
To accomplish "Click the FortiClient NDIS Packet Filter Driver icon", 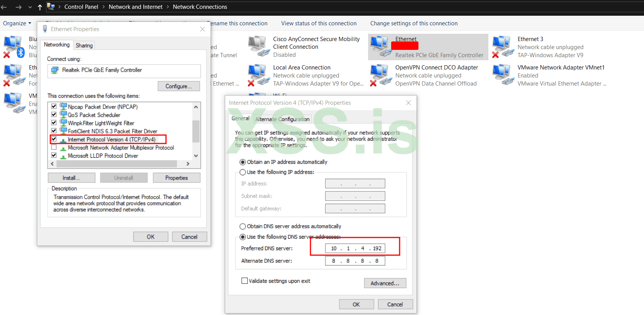I will pyautogui.click(x=63, y=131).
